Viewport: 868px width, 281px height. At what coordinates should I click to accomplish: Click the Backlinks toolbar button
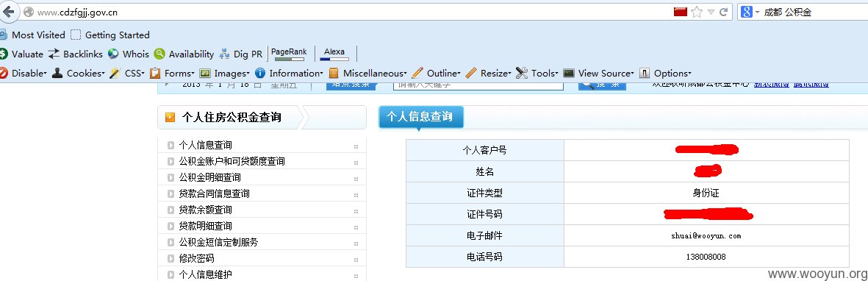point(76,54)
